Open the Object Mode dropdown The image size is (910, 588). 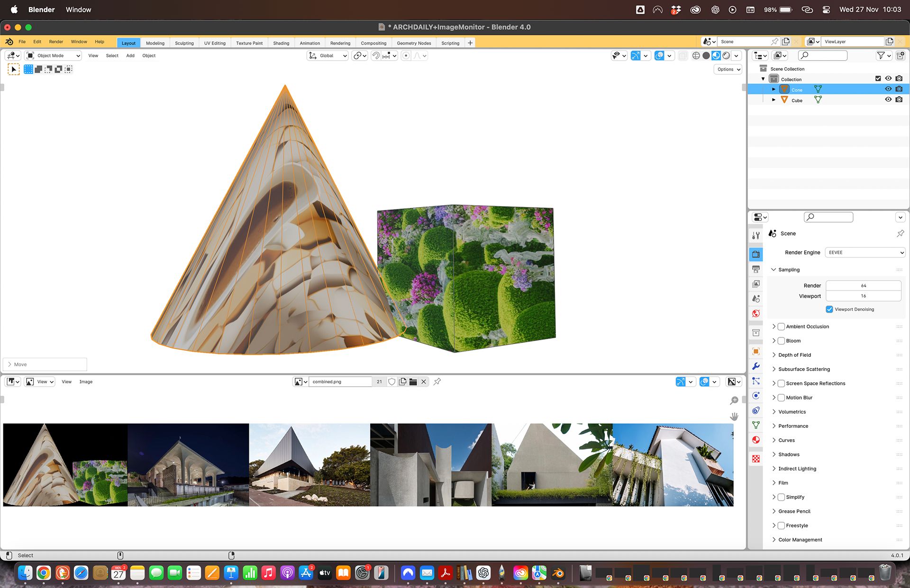53,55
